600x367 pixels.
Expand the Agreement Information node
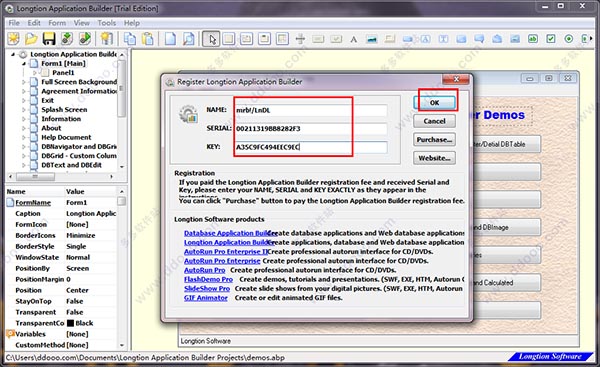point(24,91)
